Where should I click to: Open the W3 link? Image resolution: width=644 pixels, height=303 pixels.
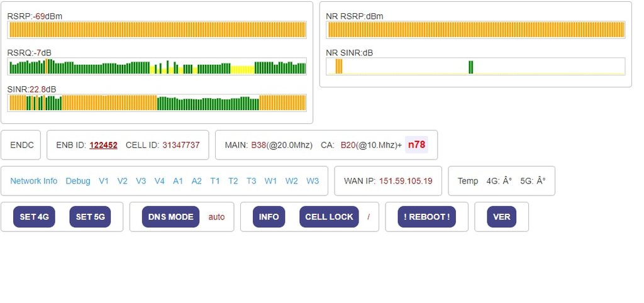(x=313, y=180)
